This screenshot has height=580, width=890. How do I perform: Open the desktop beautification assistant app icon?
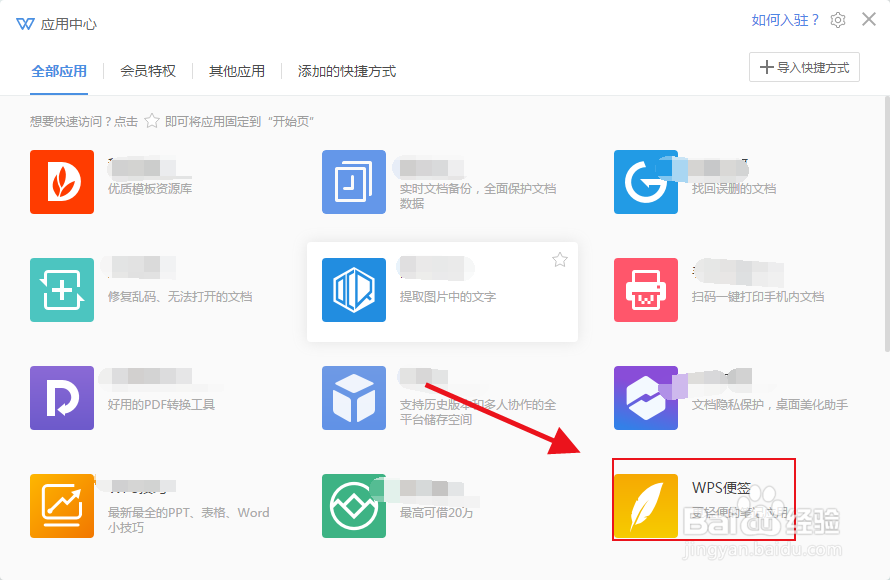(645, 398)
